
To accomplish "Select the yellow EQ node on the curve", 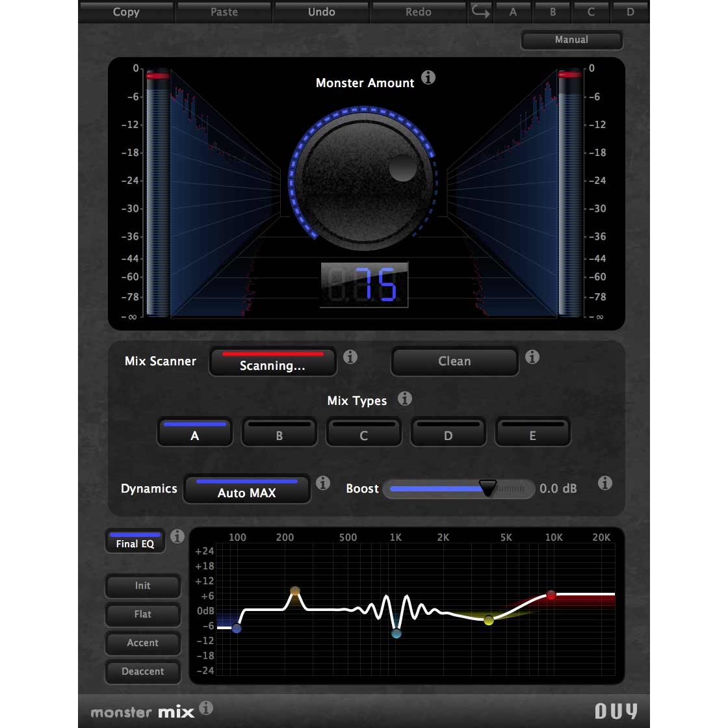I will (489, 621).
